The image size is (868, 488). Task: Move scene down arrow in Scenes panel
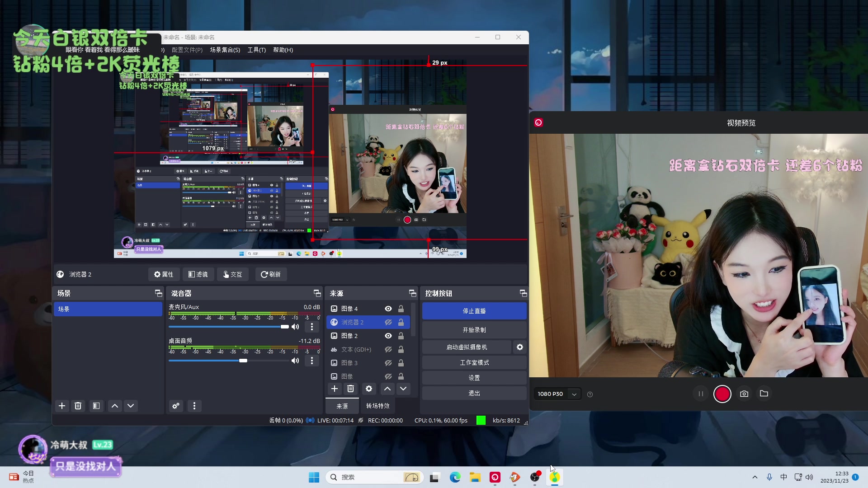131,406
